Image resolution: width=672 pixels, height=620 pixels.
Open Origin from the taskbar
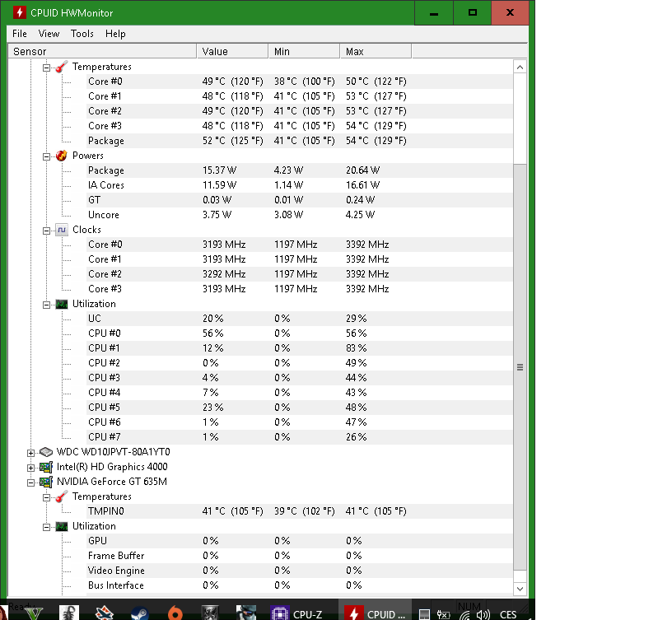tap(175, 613)
